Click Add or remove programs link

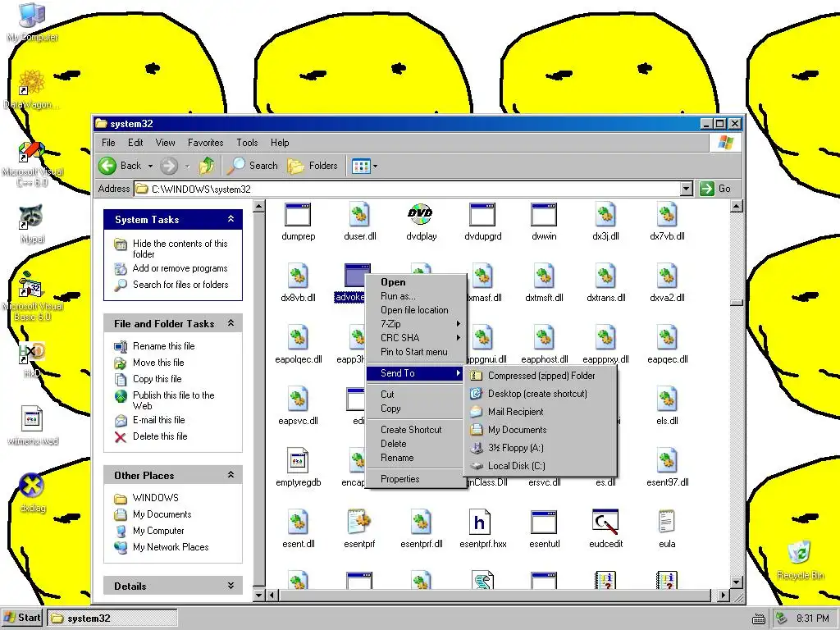coord(180,268)
